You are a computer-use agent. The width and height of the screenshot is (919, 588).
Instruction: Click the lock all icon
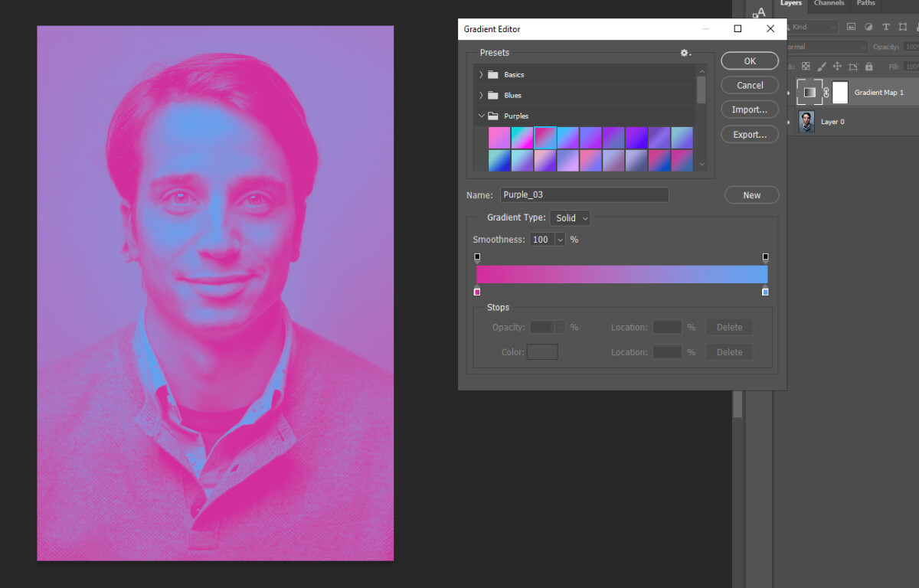coord(869,67)
